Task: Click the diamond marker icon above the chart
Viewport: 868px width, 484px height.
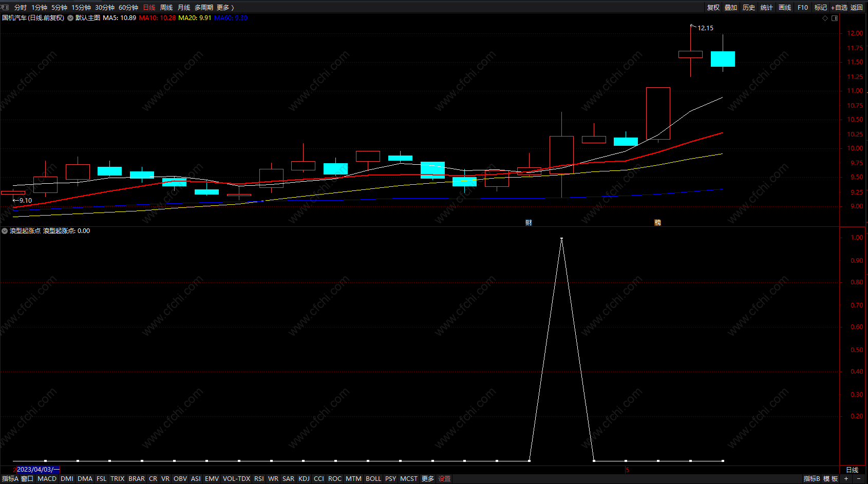Action: coord(825,18)
